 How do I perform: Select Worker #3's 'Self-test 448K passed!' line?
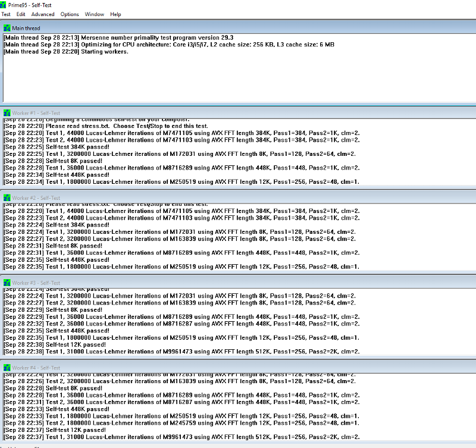[57, 331]
